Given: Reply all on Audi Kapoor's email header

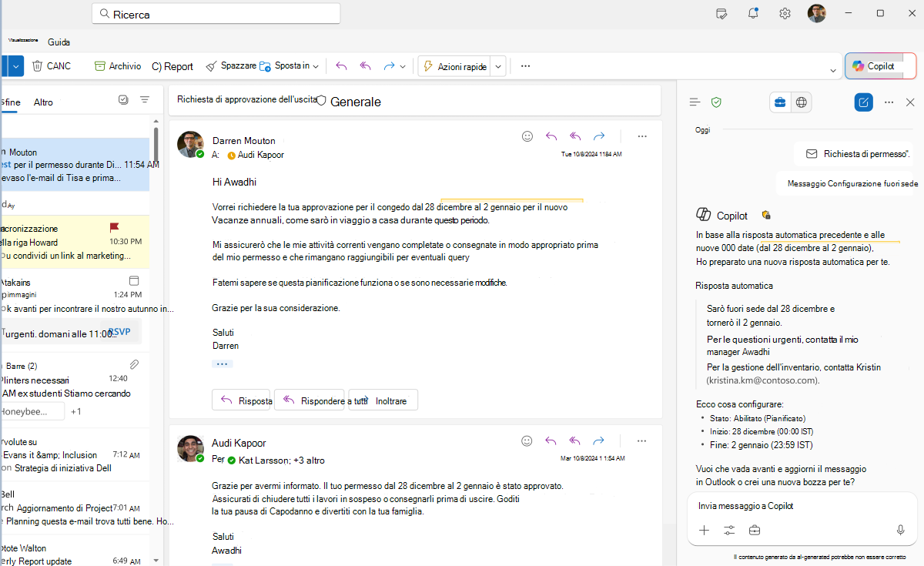Looking at the screenshot, I should pos(574,441).
